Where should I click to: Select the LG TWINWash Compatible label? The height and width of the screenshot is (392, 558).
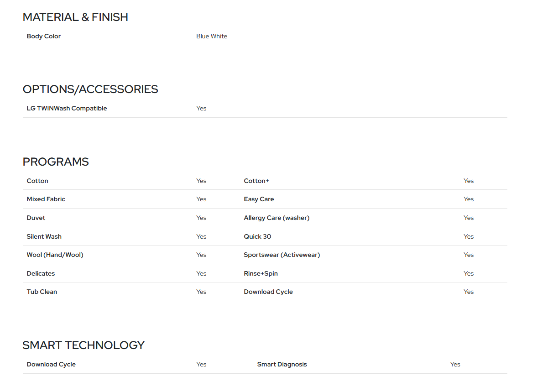tap(67, 108)
